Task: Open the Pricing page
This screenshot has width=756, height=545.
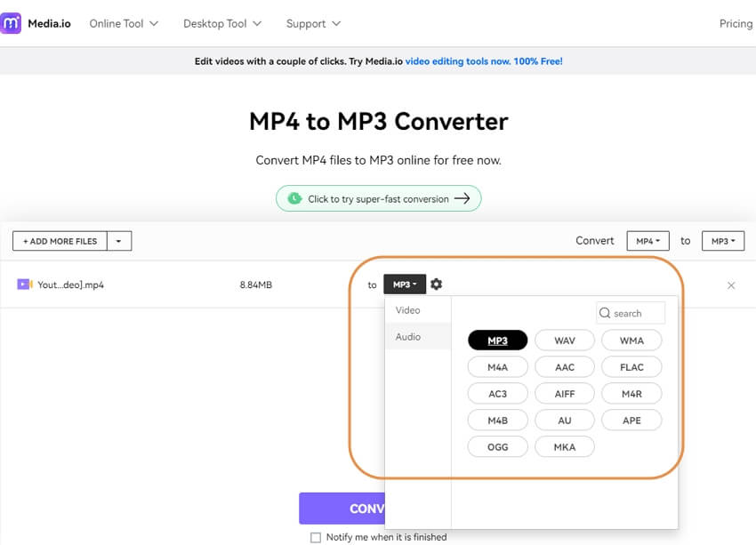Action: point(736,24)
